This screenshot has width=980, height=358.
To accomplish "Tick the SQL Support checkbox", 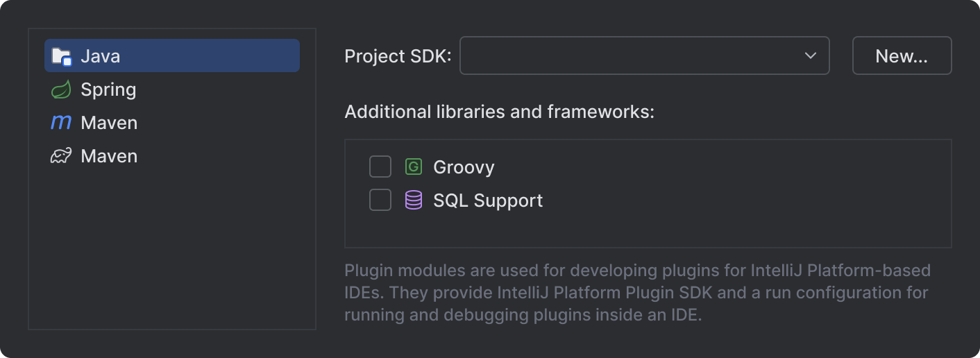I will click(x=380, y=201).
